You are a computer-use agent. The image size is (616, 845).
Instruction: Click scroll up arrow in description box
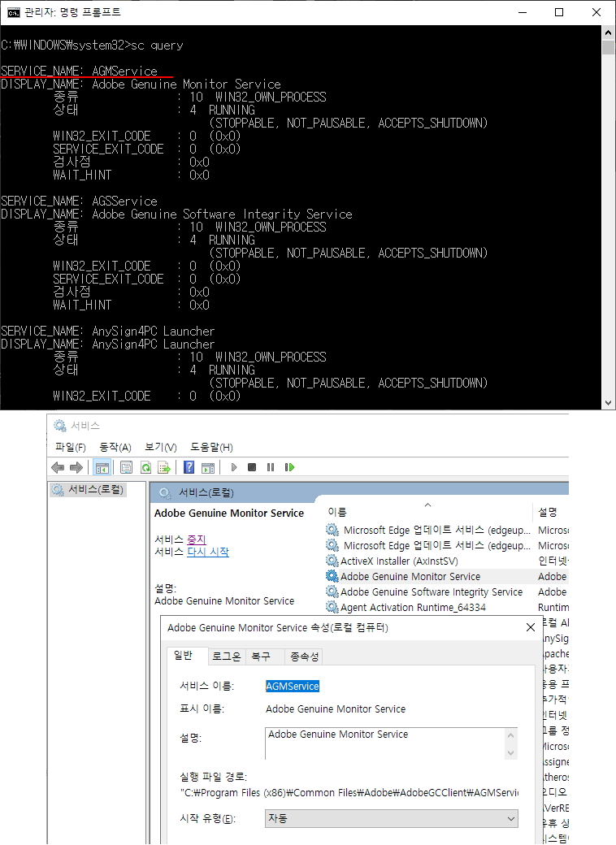[x=511, y=735]
